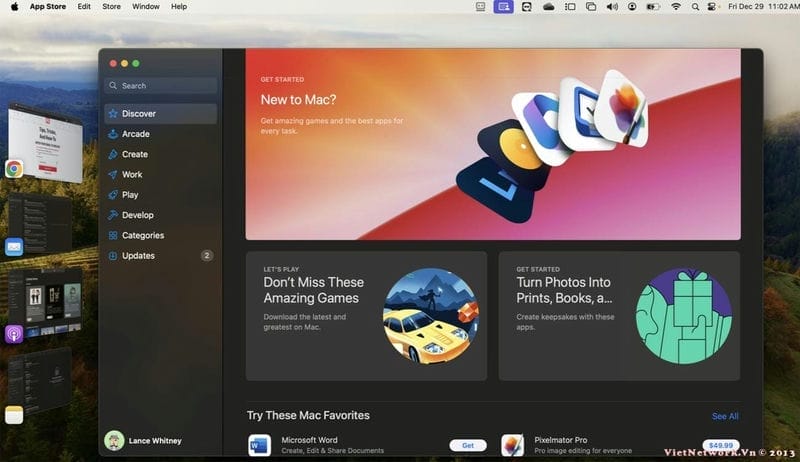Viewport: 800px width, 462px height.
Task: Open the Discover section in sidebar
Action: (138, 114)
